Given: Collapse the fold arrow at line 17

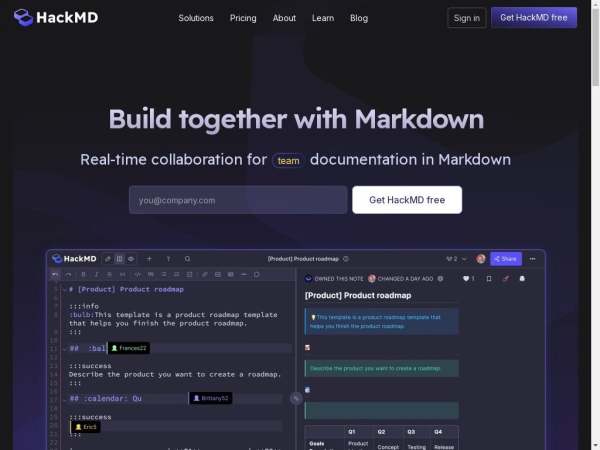Looking at the screenshot, I should coord(64,399).
